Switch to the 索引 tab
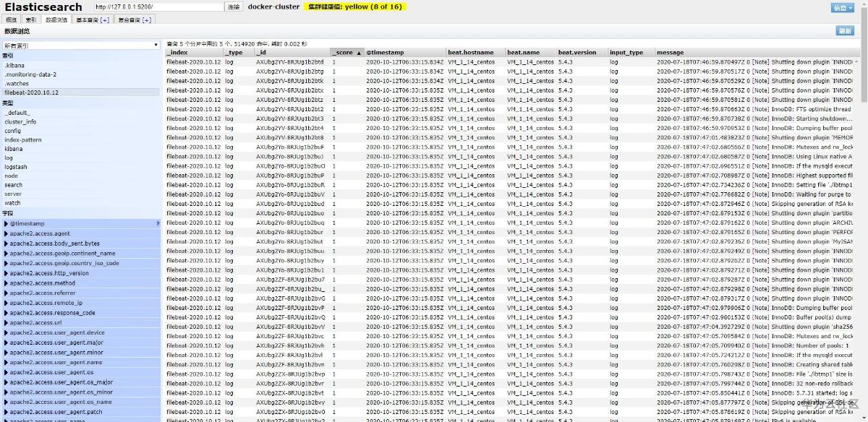Image resolution: width=868 pixels, height=422 pixels. coord(30,20)
